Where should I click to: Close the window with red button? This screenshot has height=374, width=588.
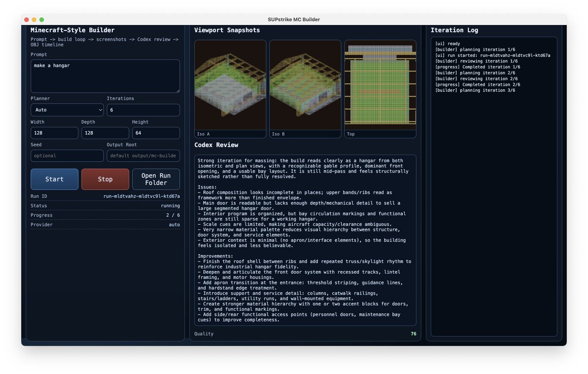26,20
